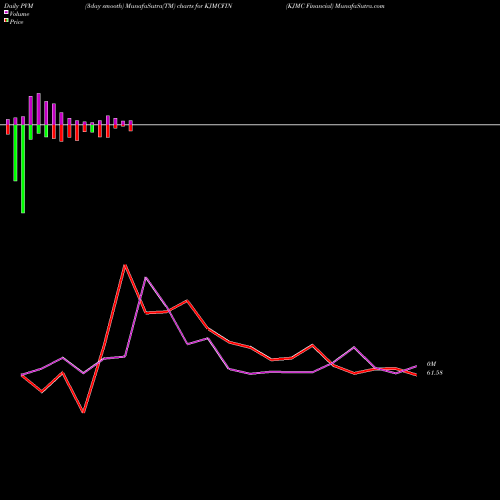Click the Volume legend color swatch
Image resolution: width=500 pixels, height=500 pixels.
pyautogui.click(x=6, y=12)
